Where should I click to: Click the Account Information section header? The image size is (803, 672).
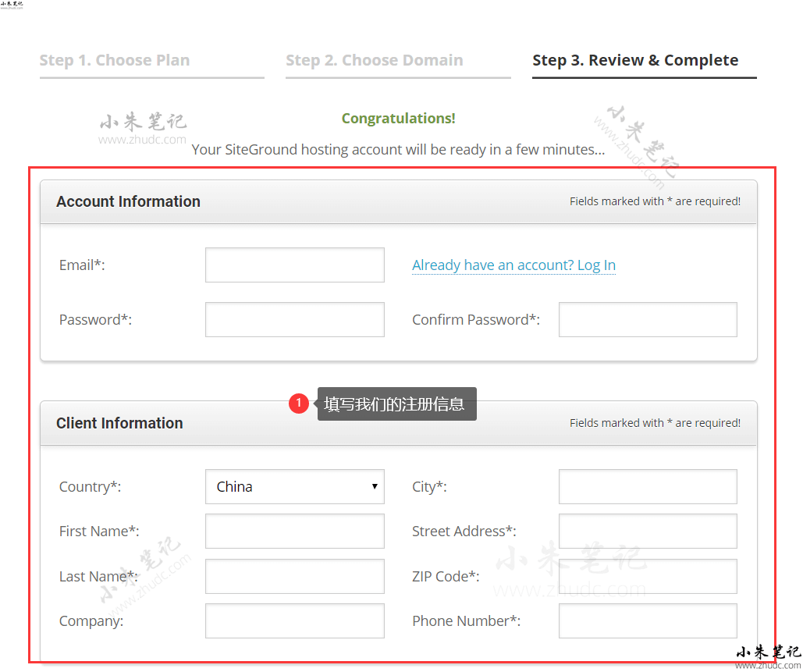(x=129, y=201)
